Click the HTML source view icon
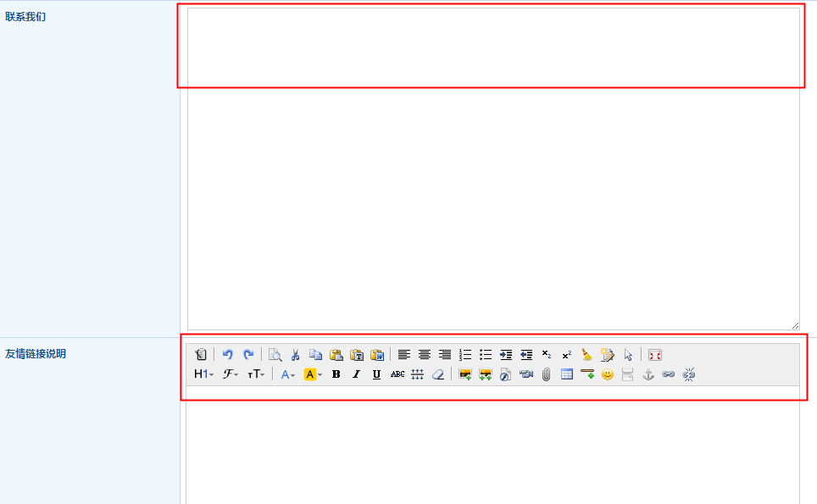The height and width of the screenshot is (504, 817). coord(200,355)
